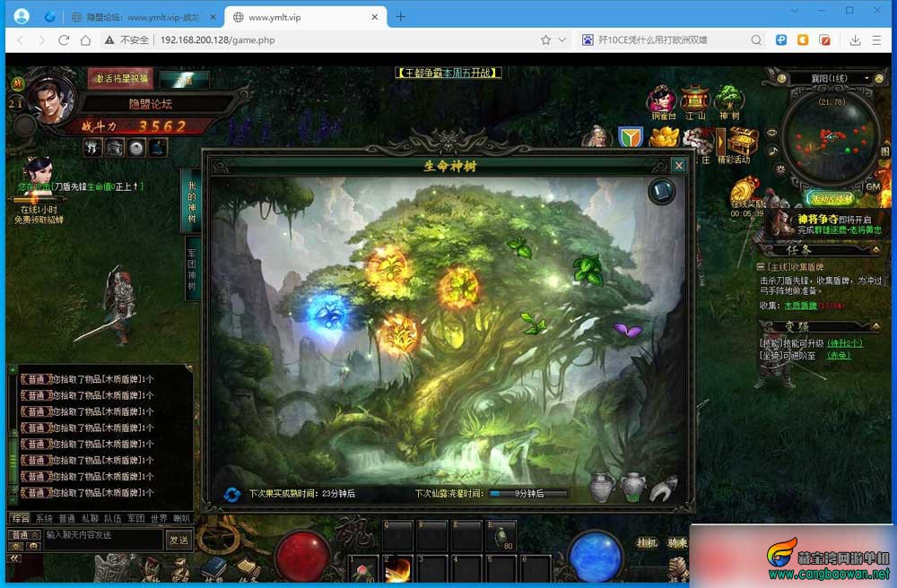Click the player avatar portrait
This screenshot has width=897, height=588.
(51, 99)
